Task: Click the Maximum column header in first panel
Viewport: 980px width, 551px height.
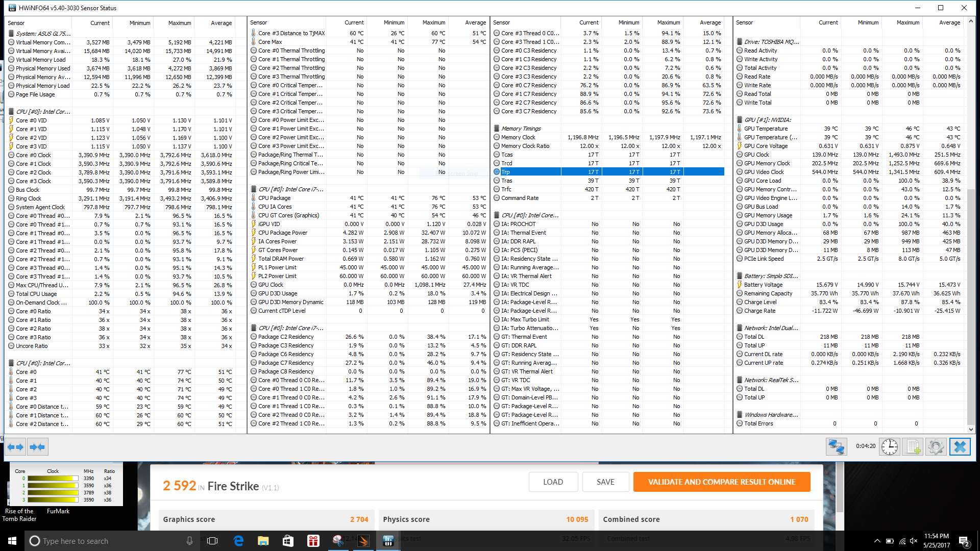Action: tap(180, 23)
